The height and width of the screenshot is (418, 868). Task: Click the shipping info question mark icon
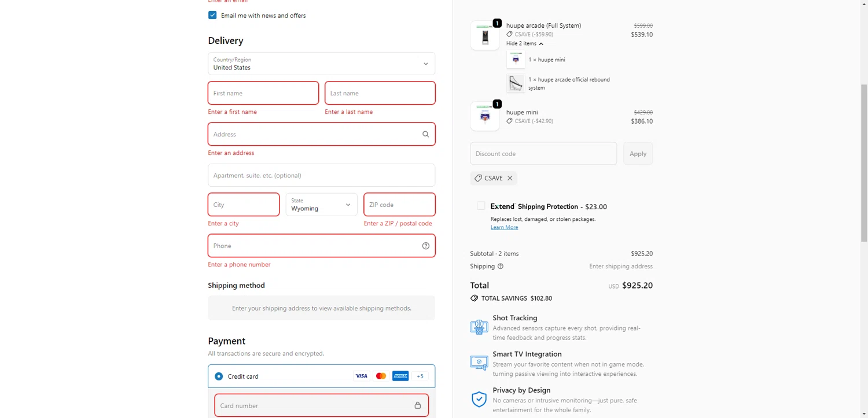[501, 267]
